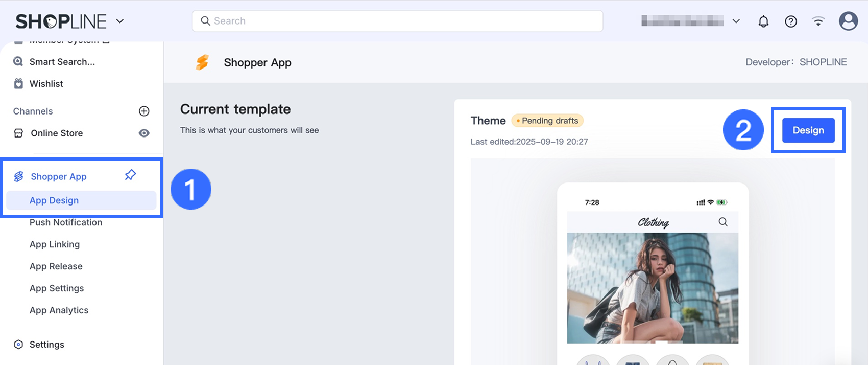
Task: Open the help question mark icon
Action: [x=791, y=21]
